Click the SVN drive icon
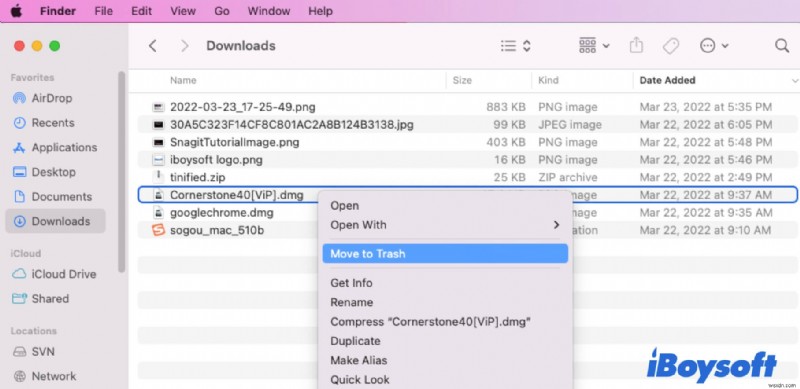Screen dimensions: 800x389 point(19,352)
